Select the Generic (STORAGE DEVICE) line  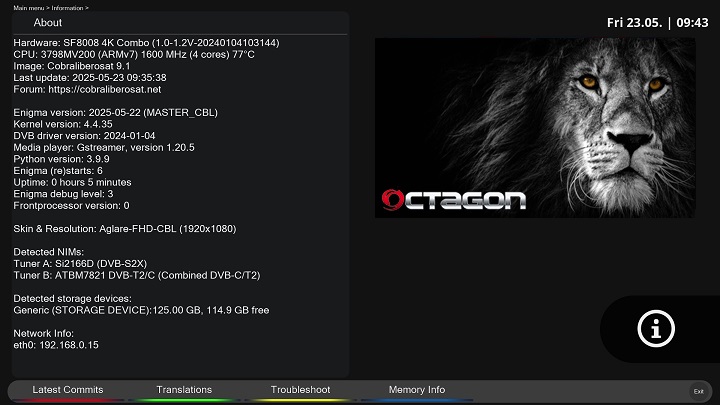(141, 310)
